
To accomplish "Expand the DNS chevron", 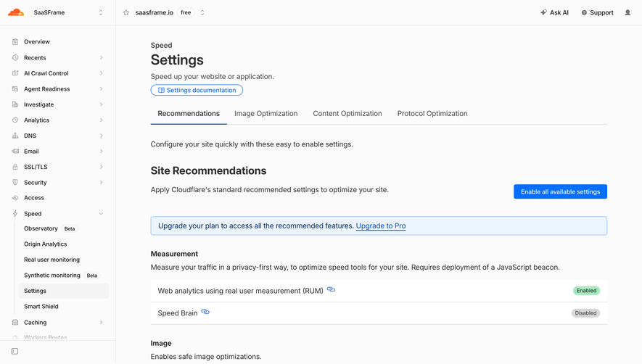I will pyautogui.click(x=101, y=136).
